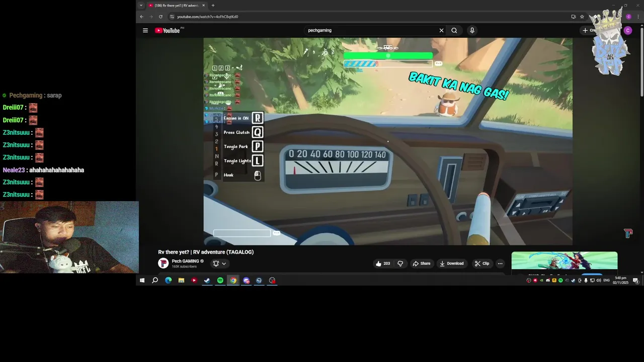Open File Explorer from the taskbar
The height and width of the screenshot is (362, 644).
181,281
